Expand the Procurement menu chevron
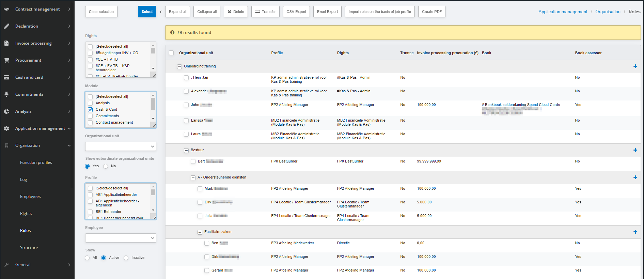This screenshot has height=279, width=644. 69,60
